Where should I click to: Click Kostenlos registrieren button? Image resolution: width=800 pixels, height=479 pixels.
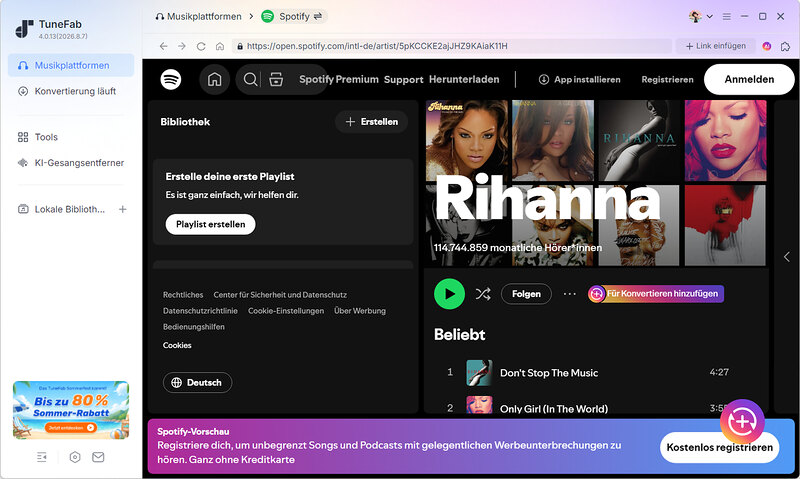(719, 447)
